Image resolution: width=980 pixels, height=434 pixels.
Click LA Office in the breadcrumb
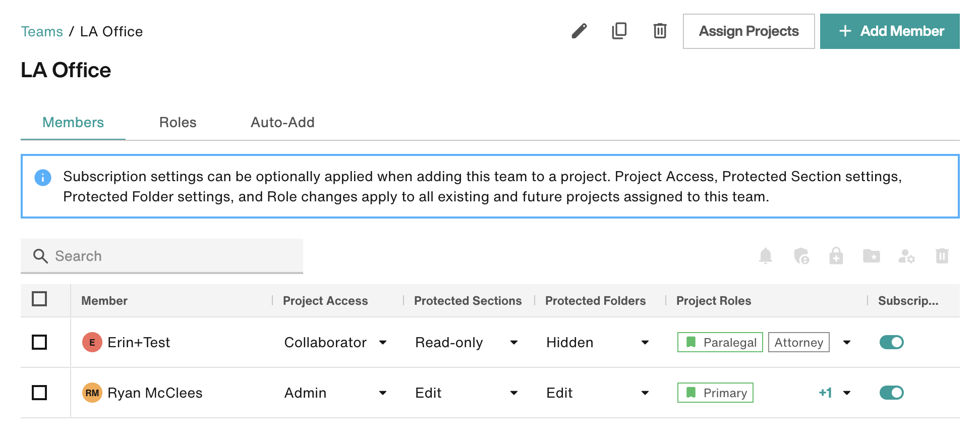click(111, 32)
